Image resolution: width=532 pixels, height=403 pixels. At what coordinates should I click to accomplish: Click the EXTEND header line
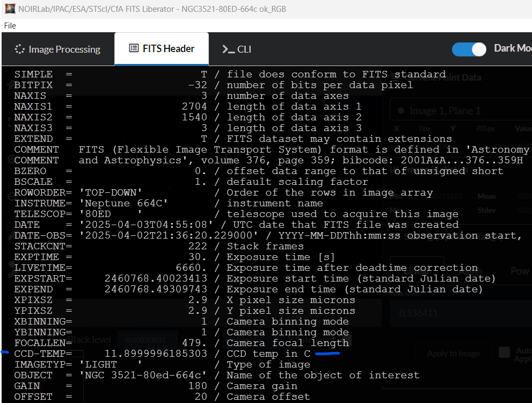click(233, 139)
